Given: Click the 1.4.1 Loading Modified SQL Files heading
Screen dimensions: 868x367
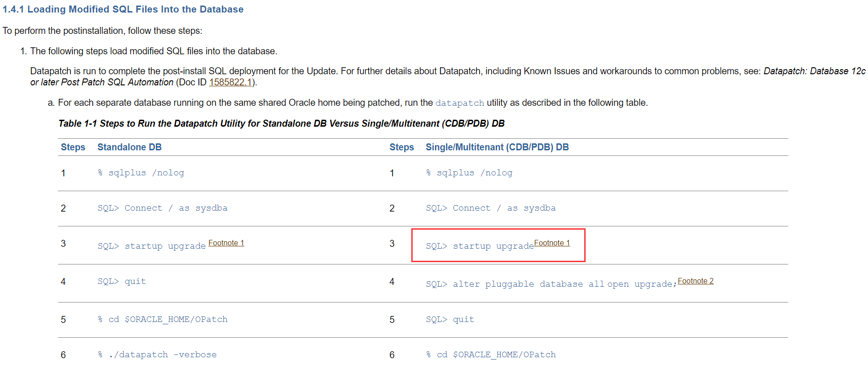Looking at the screenshot, I should (123, 9).
